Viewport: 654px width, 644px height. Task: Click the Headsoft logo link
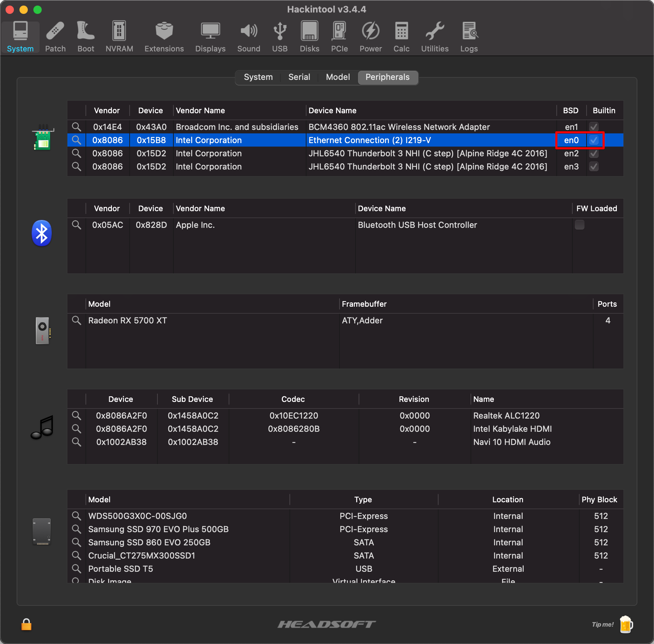pos(327,624)
